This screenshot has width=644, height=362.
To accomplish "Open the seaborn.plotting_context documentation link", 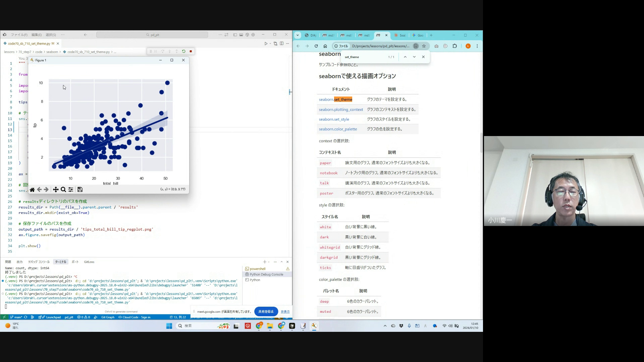I will pyautogui.click(x=341, y=110).
